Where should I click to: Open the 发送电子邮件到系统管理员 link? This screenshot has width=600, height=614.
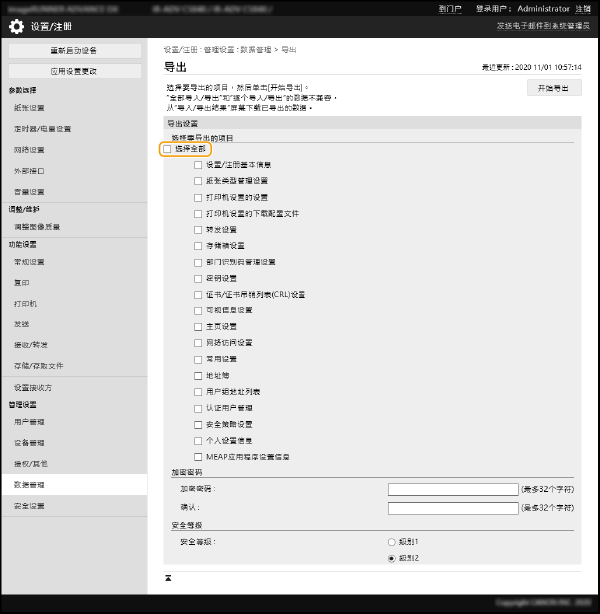point(543,25)
